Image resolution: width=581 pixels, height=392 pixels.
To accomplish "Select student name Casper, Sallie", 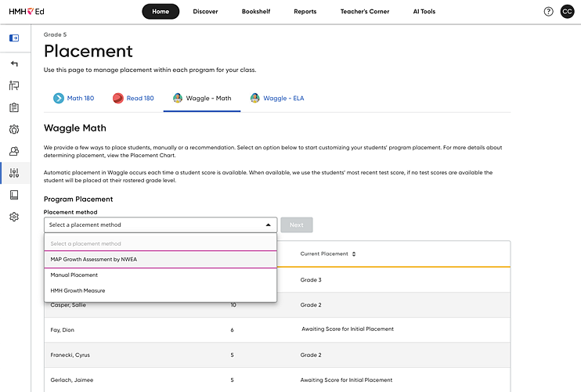I will [x=68, y=305].
